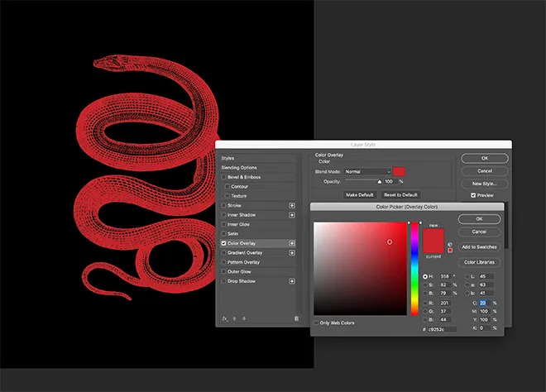Select the R red radio button

tap(425, 303)
